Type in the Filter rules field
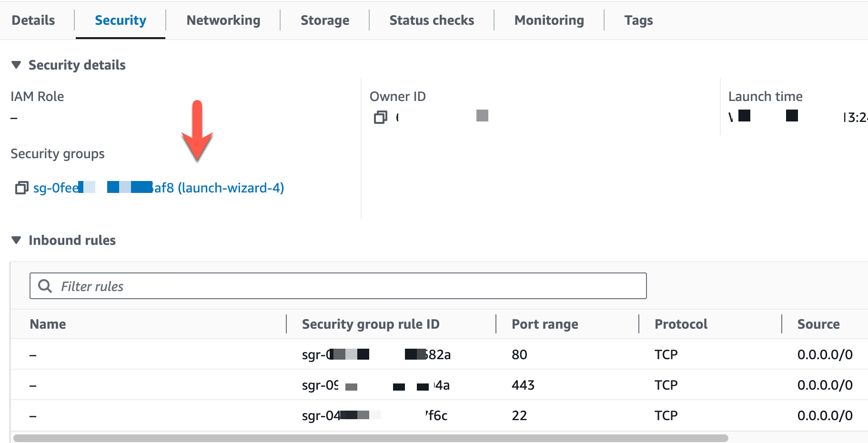 click(353, 286)
